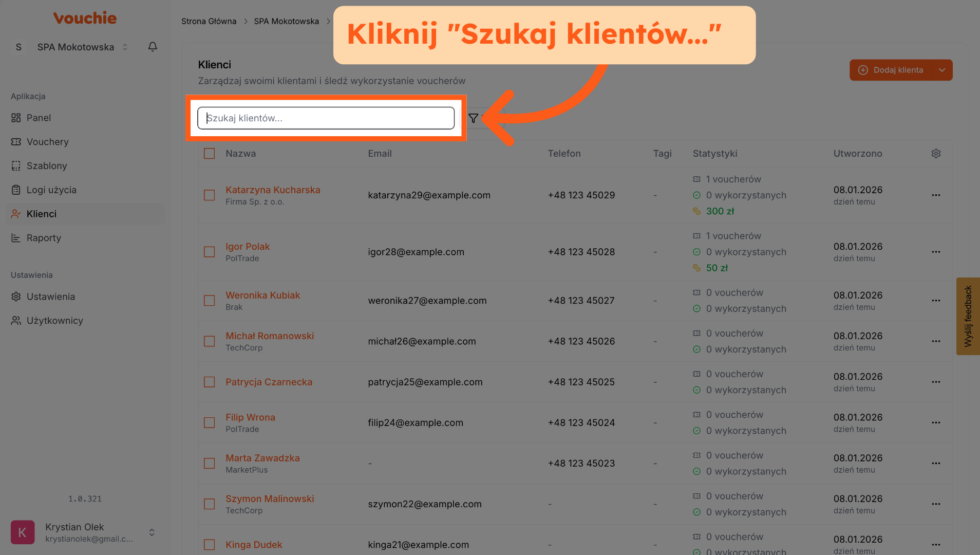Viewport: 980px width, 555px height.
Task: Click the Szukaj klientów search field
Action: pyautogui.click(x=326, y=118)
